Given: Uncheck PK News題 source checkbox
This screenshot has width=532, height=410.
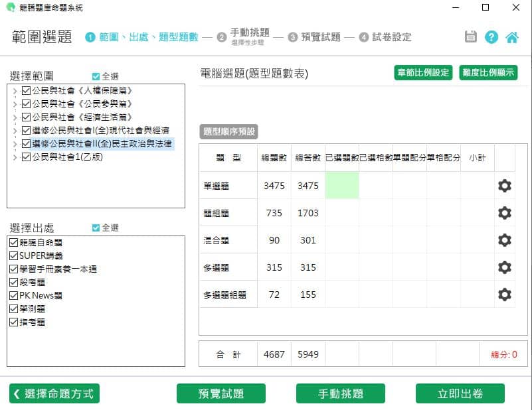Looking at the screenshot, I should pyautogui.click(x=13, y=295).
